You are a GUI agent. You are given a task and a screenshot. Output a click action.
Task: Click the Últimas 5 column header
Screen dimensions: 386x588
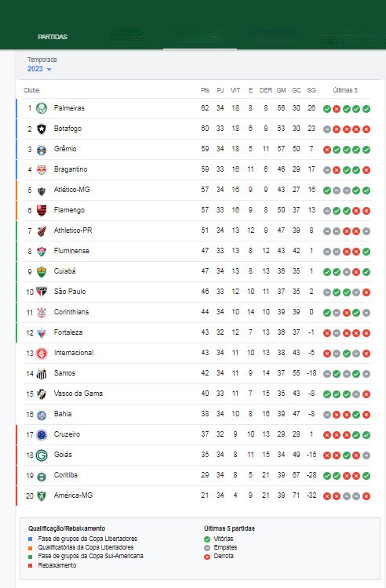pyautogui.click(x=345, y=90)
